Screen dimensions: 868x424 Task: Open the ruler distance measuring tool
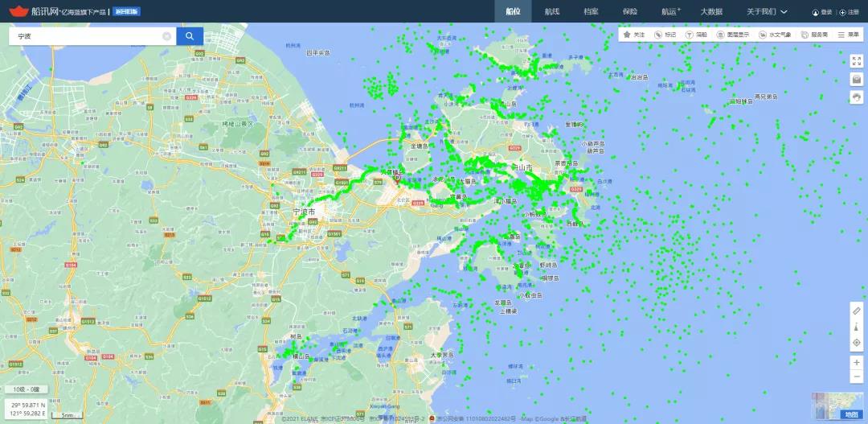pyautogui.click(x=857, y=311)
